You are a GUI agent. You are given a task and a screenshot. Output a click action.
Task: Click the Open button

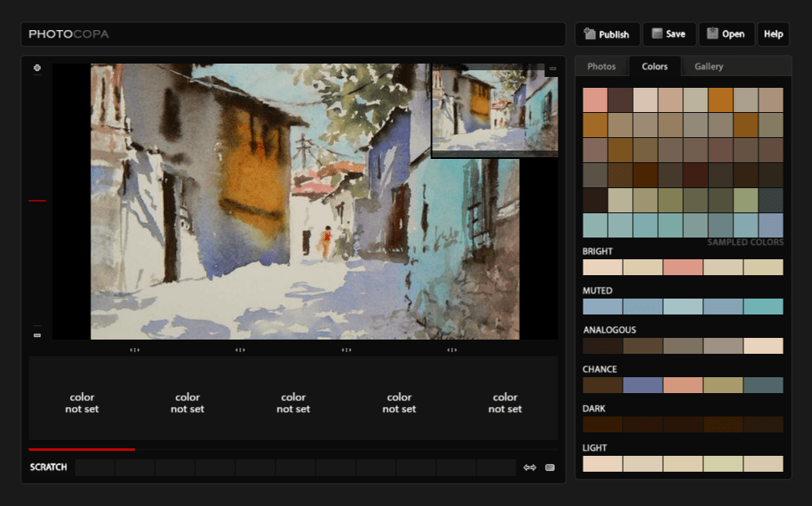[x=726, y=34]
